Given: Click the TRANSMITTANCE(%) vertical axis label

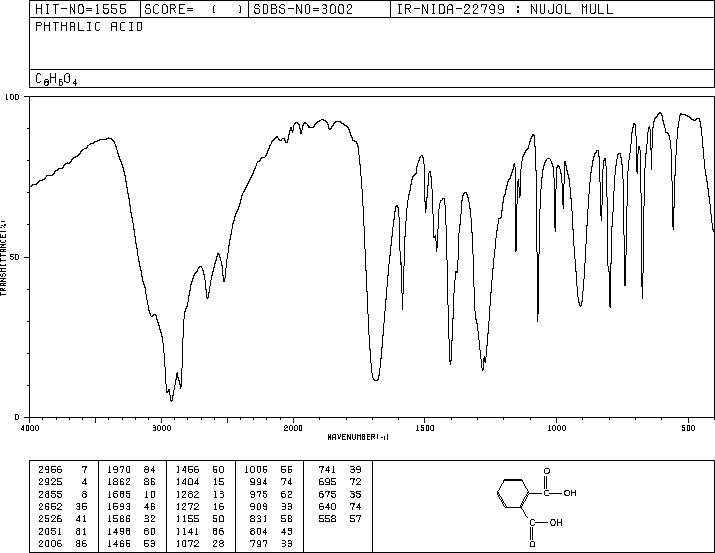Looking at the screenshot, I should [3, 258].
